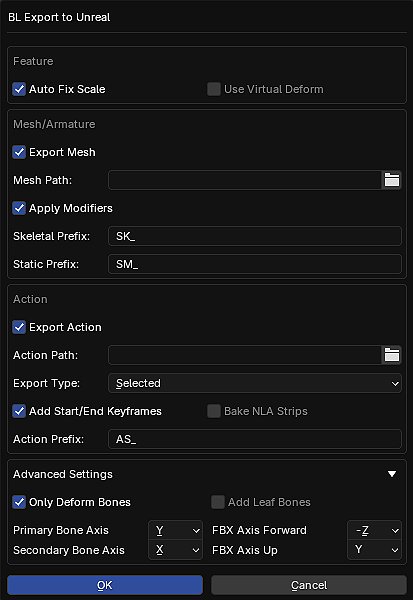Toggle Auto Fix Scale checkbox
413x600 pixels.
click(x=19, y=89)
